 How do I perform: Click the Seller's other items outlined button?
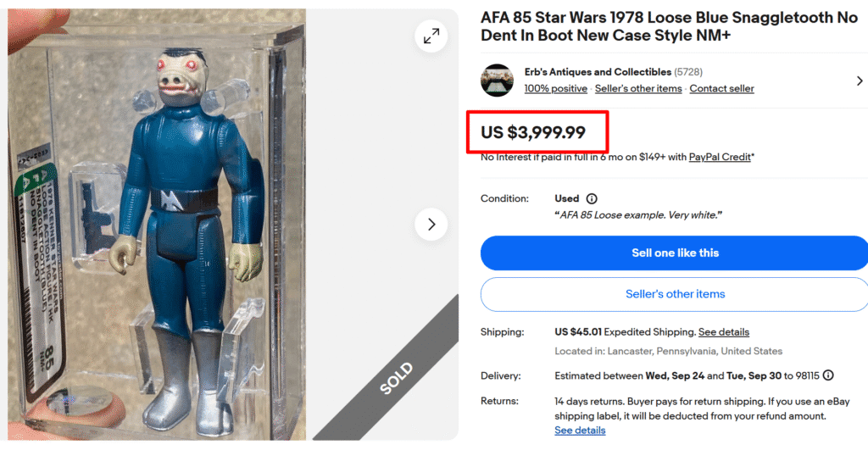[675, 294]
